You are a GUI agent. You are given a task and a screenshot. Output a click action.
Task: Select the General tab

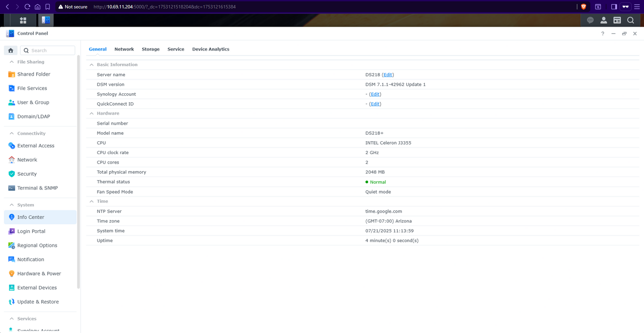click(x=98, y=49)
